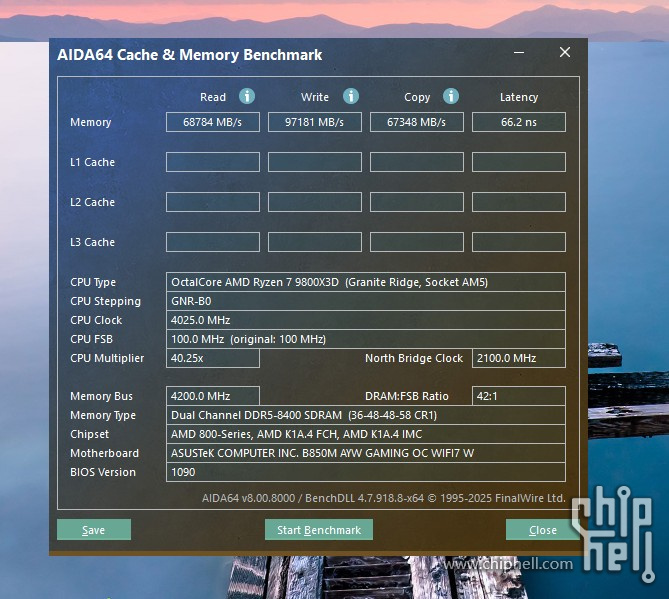The height and width of the screenshot is (599, 669).
Task: Minimize the AIDA64 benchmark window
Action: [519, 53]
